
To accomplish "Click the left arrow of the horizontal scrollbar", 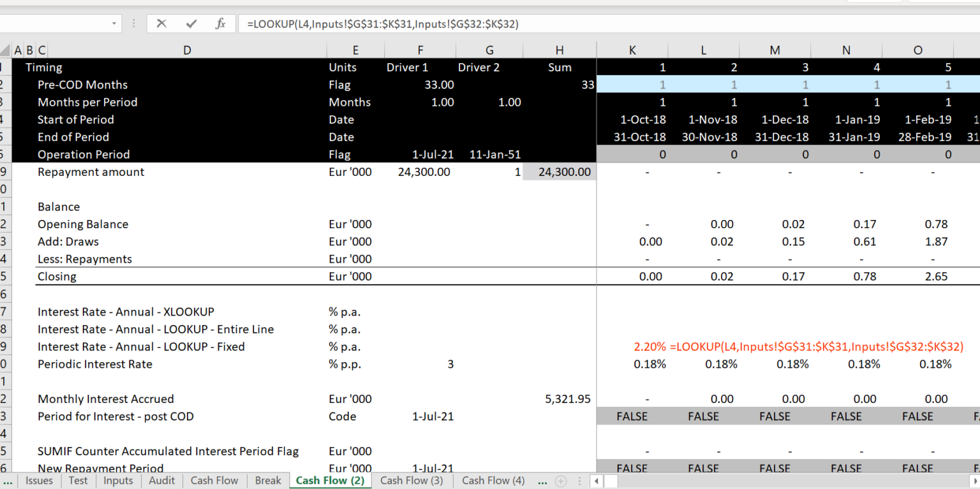I will (596, 481).
